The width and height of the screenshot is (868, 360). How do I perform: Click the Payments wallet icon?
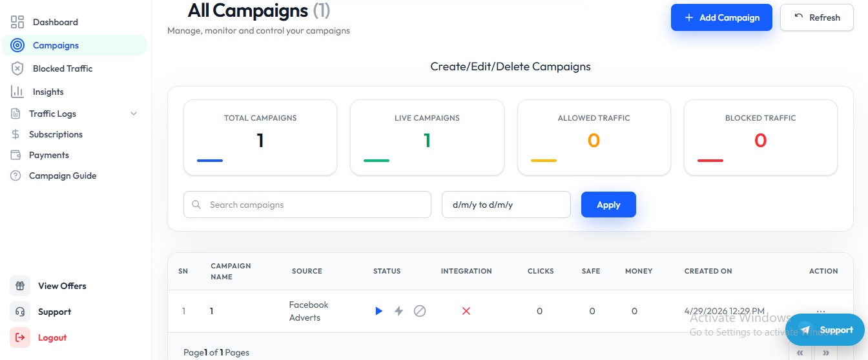15,155
